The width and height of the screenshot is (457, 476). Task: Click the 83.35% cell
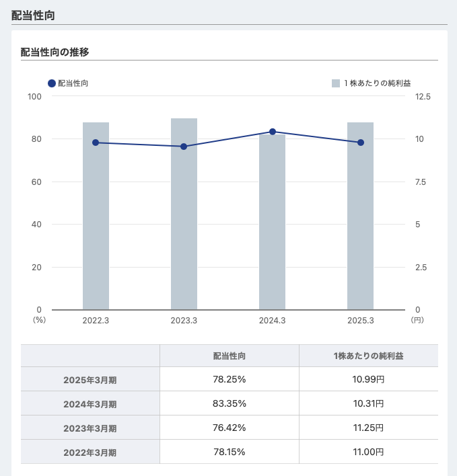tap(230, 403)
